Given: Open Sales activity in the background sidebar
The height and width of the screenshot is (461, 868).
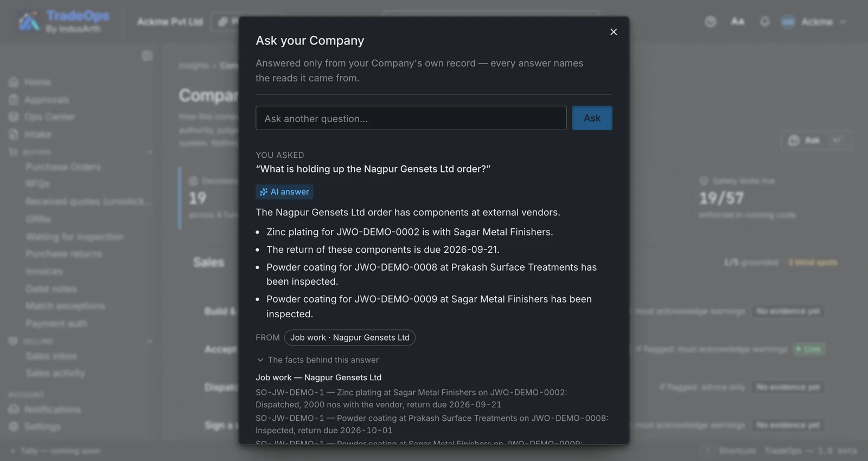Looking at the screenshot, I should pos(55,374).
